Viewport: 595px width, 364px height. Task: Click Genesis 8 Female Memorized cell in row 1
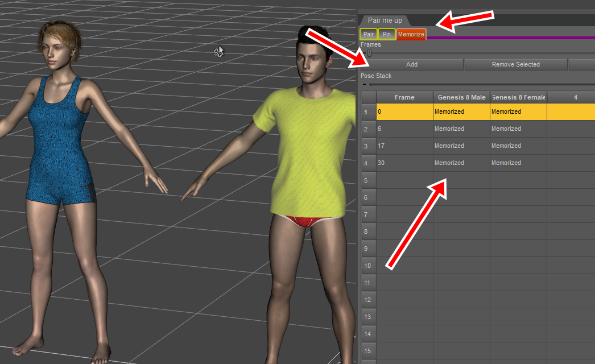[x=518, y=111]
